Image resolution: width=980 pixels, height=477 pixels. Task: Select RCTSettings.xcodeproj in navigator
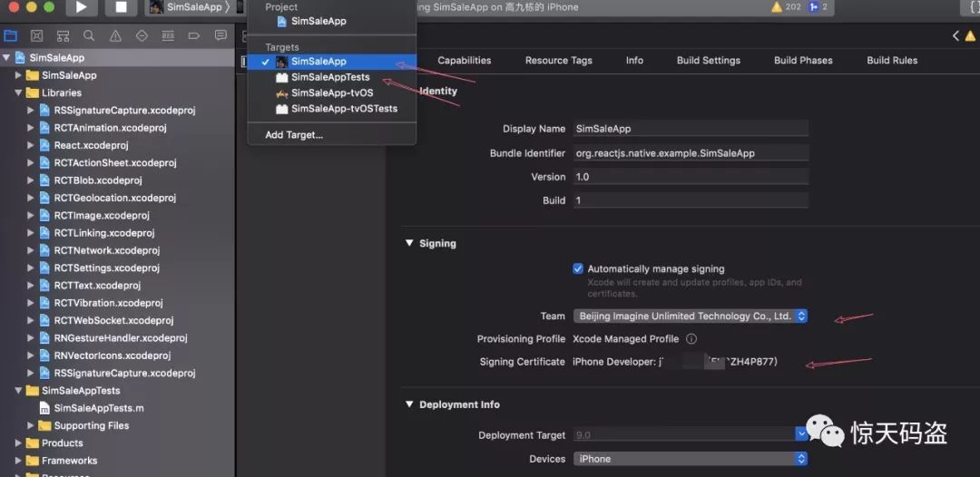pos(107,268)
